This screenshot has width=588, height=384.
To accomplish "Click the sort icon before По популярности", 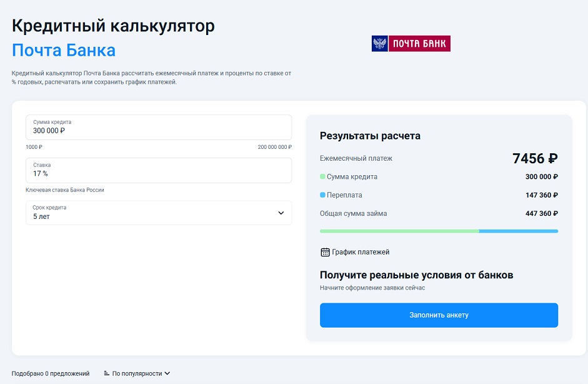I will coord(107,373).
